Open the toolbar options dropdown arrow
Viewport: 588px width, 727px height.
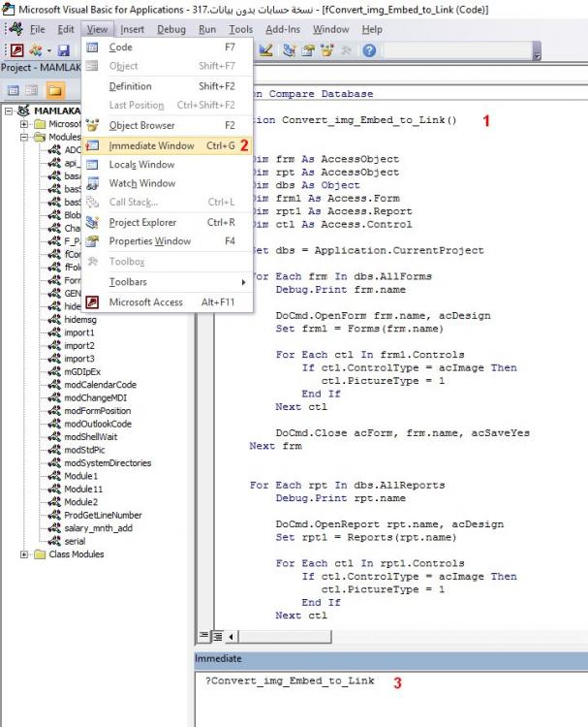(x=537, y=51)
